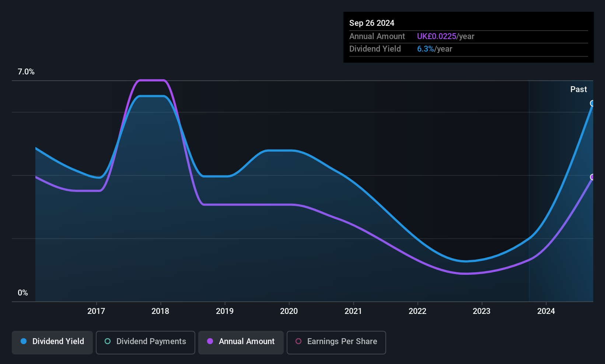This screenshot has height=364, width=605.
Task: Click the Past label in the chart
Action: click(578, 90)
